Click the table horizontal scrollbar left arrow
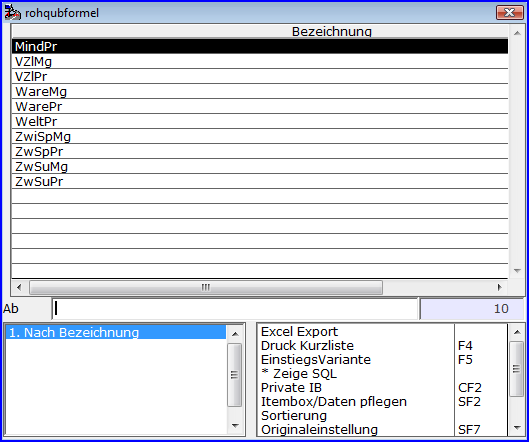This screenshot has height=442, width=529. 19,287
